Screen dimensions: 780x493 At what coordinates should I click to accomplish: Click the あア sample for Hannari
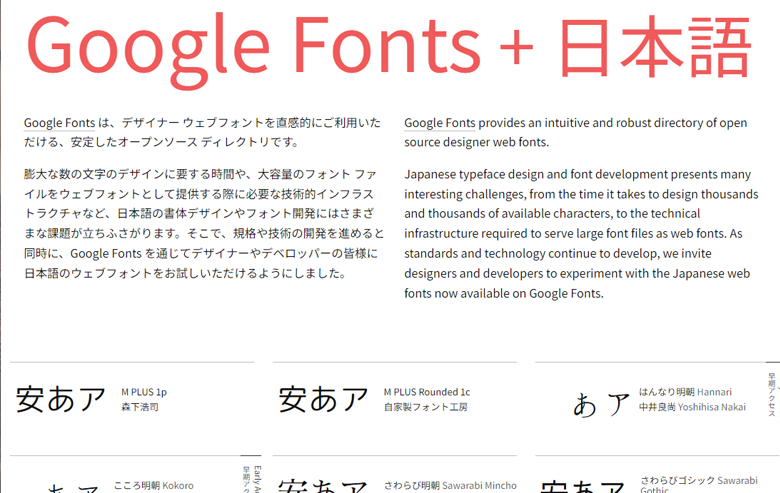click(x=601, y=404)
